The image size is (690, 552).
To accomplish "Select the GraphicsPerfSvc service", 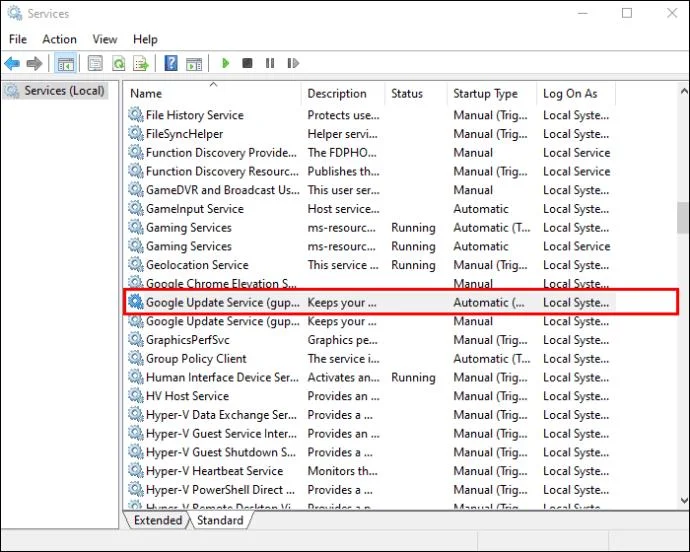I will pos(370,340).
